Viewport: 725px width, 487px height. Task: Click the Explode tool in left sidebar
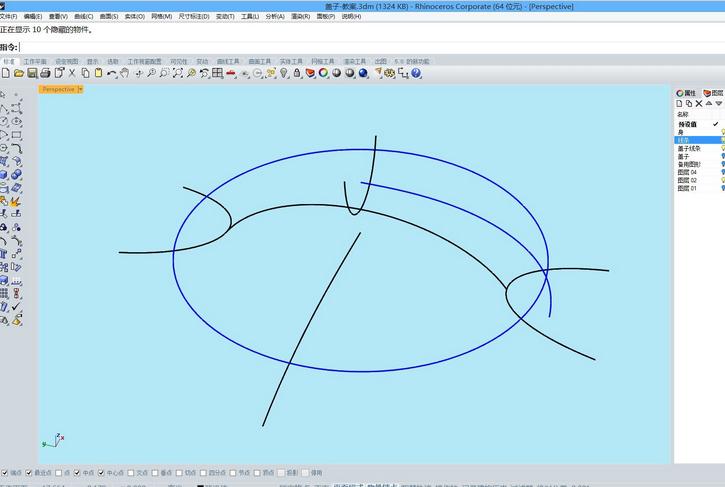click(x=17, y=201)
